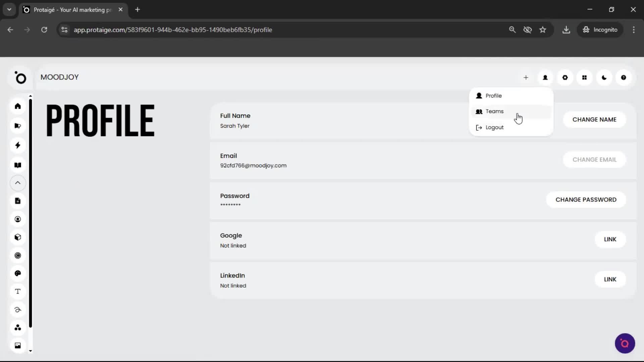Open the help question mark icon

click(x=624, y=77)
